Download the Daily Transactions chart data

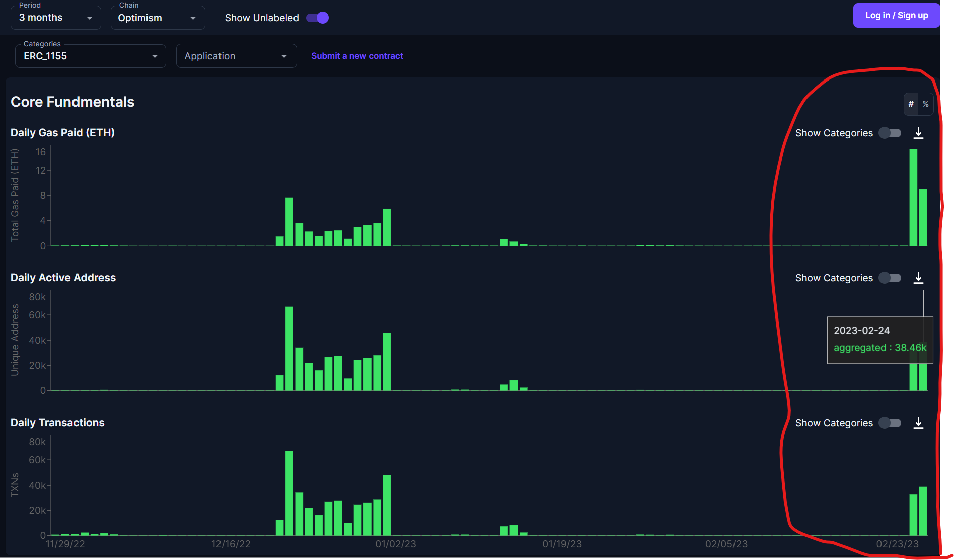918,423
